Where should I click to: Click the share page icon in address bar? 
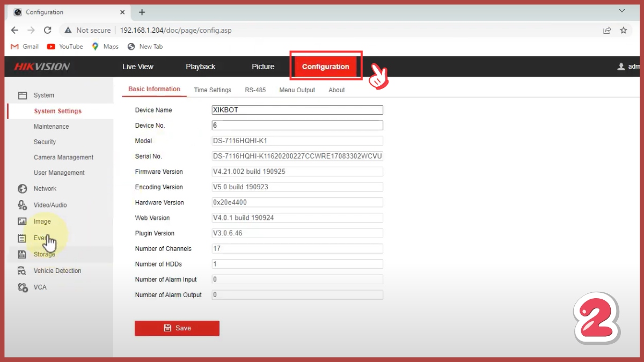(x=607, y=31)
